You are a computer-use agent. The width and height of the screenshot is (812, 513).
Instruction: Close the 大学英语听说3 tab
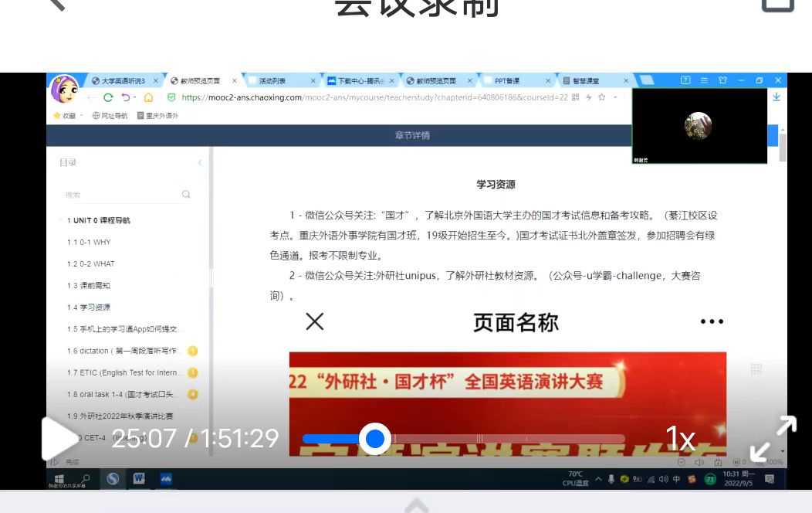point(155,81)
